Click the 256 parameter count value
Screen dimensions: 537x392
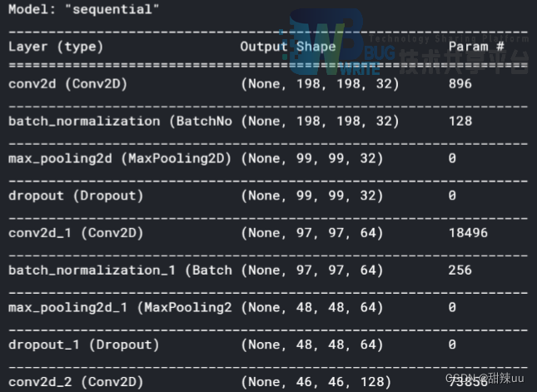point(460,270)
